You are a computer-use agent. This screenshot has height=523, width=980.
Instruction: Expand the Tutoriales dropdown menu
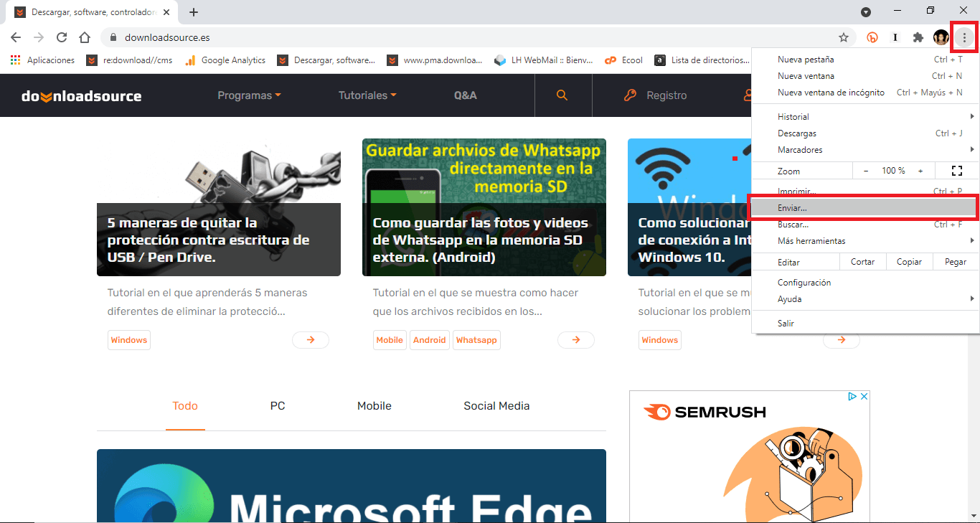pyautogui.click(x=367, y=95)
